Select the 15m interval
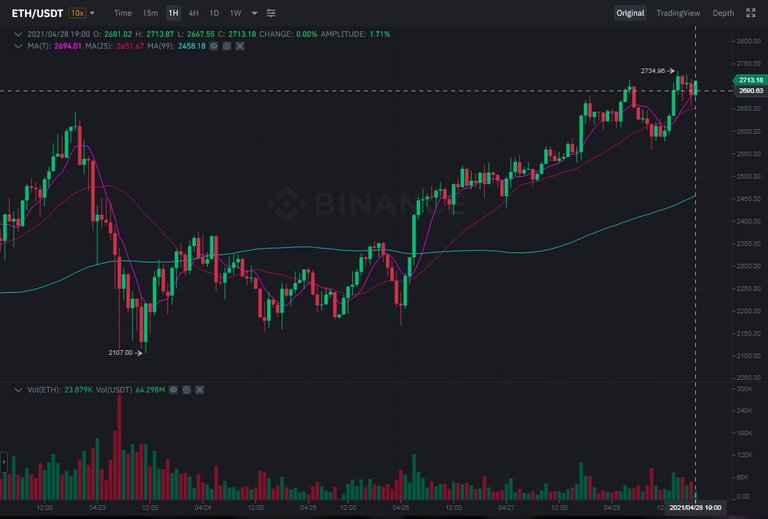Image resolution: width=768 pixels, height=519 pixels. pyautogui.click(x=150, y=13)
